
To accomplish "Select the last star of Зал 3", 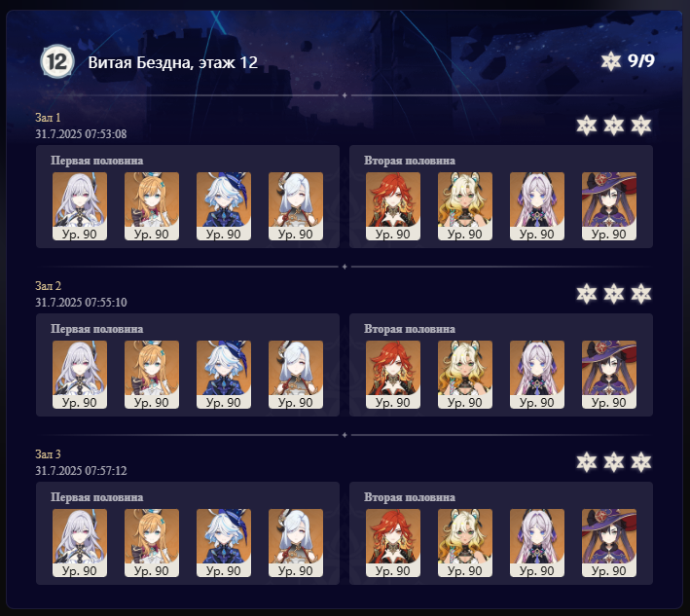I will coord(640,462).
